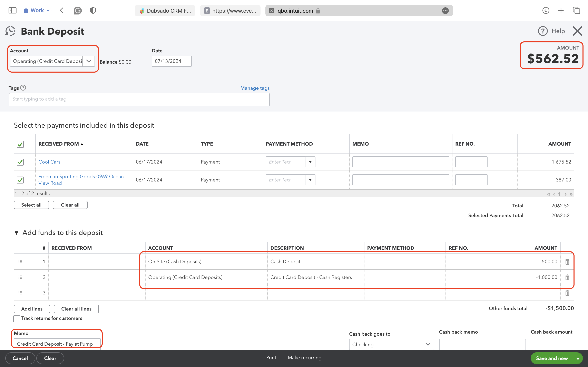Click the browser downloads icon
This screenshot has width=588, height=367.
click(546, 10)
